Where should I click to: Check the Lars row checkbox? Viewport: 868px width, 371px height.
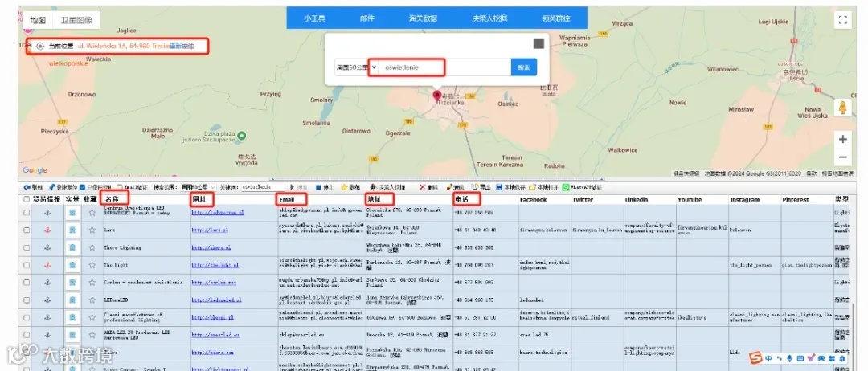[x=27, y=230]
